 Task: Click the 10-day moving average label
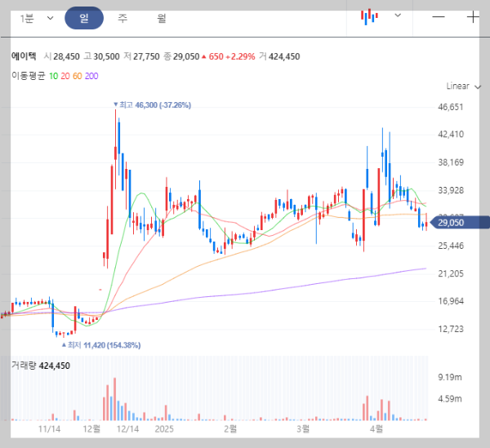point(53,76)
